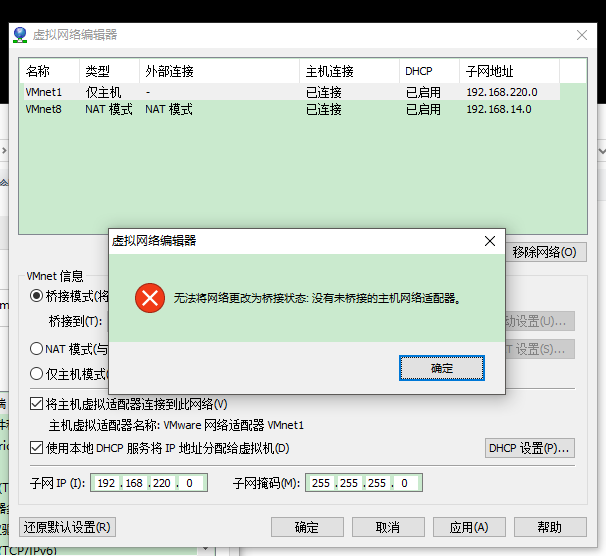Select the NAT 模式 radio button
606x556 pixels.
[36, 349]
